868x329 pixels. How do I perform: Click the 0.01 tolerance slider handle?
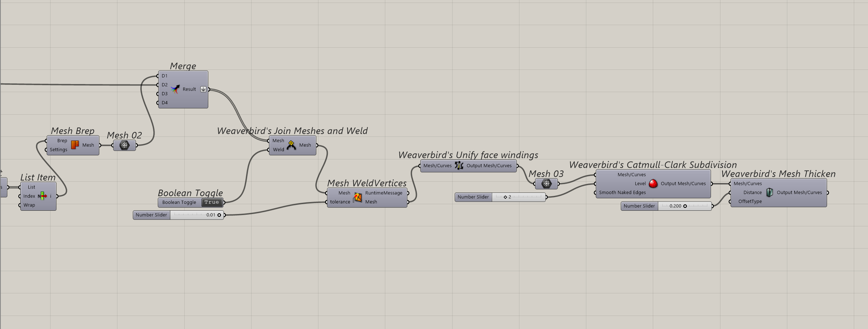(219, 215)
